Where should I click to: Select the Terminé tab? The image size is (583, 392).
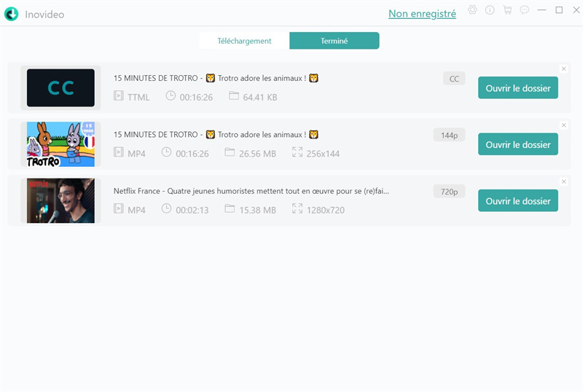pyautogui.click(x=334, y=41)
